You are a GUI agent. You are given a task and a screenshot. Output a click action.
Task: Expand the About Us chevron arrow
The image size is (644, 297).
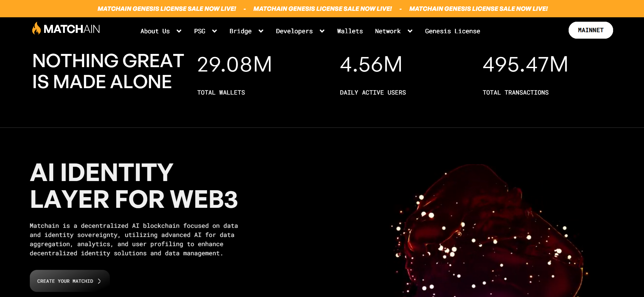(179, 31)
